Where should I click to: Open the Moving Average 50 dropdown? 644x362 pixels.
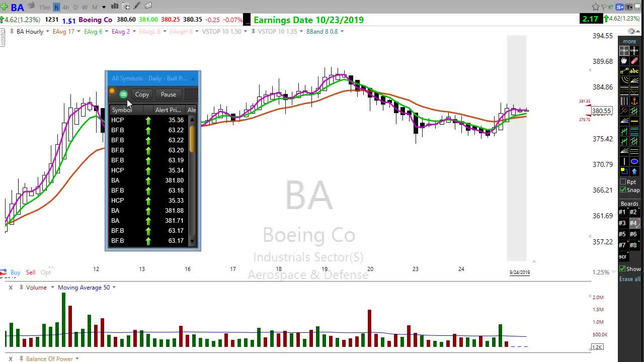(x=114, y=287)
